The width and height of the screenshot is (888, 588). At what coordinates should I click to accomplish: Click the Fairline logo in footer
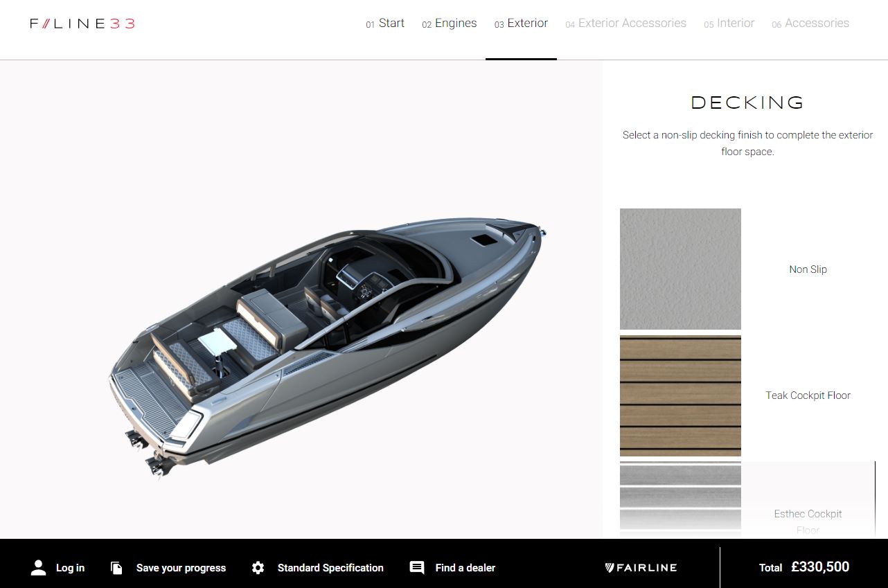(641, 568)
